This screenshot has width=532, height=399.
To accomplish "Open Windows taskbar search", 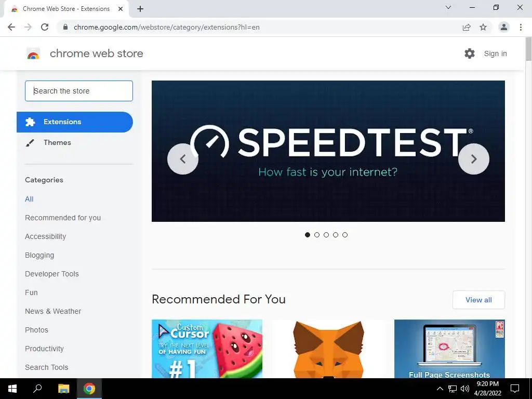I will 37,389.
